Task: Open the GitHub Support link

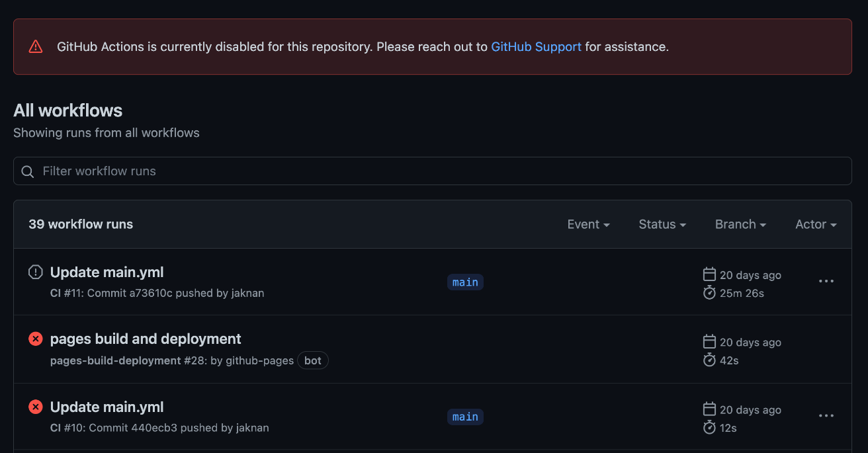Action: pyautogui.click(x=536, y=47)
